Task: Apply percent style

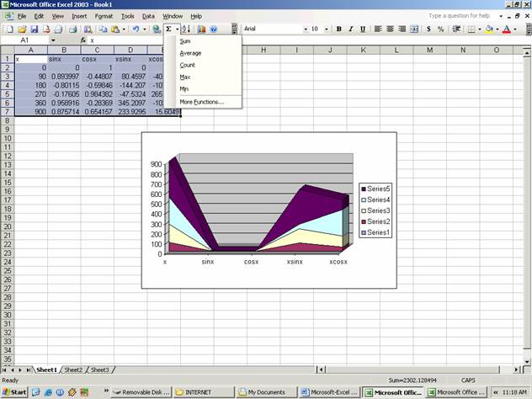Action: tap(441, 29)
